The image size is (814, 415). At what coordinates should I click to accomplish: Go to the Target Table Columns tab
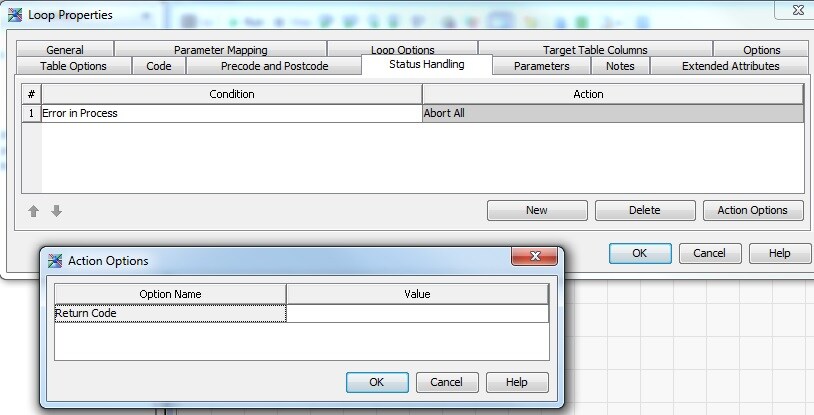(594, 50)
